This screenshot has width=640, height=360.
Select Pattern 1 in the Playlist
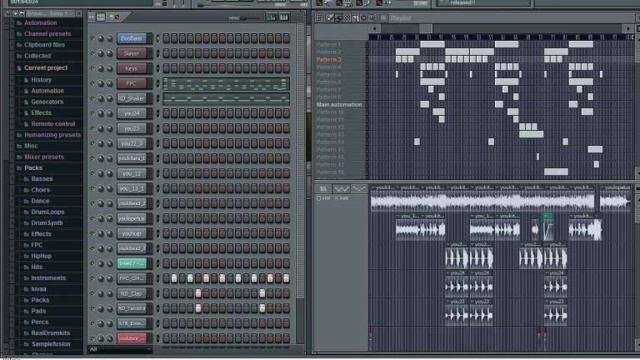[329, 44]
